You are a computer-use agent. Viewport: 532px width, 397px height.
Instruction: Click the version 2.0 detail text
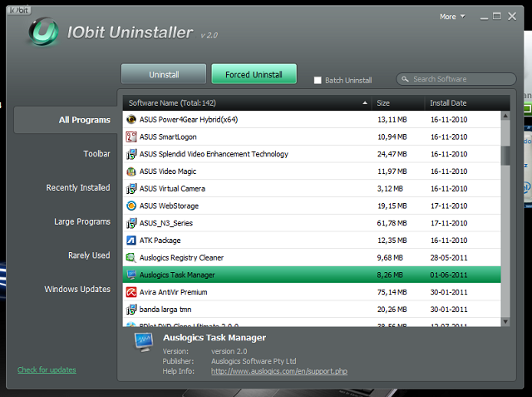point(229,351)
